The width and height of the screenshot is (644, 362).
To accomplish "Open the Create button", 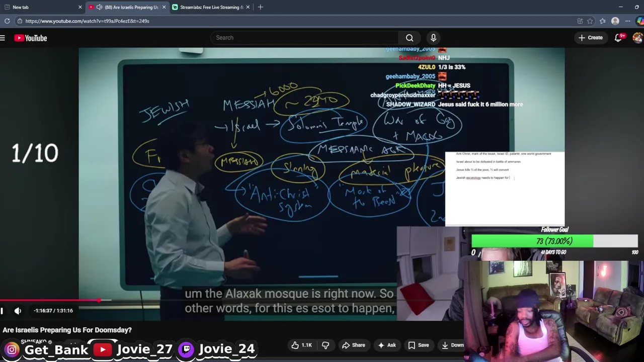I will coord(591,38).
